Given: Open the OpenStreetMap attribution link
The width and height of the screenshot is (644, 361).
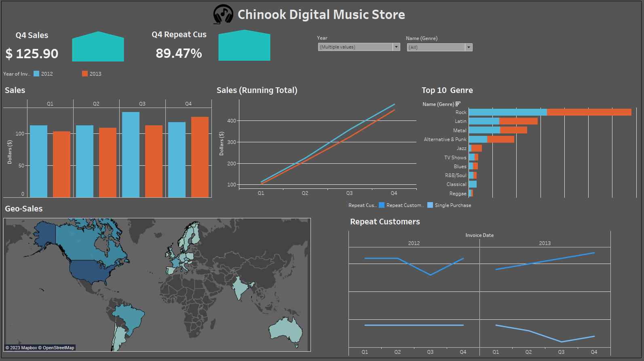Looking at the screenshot, I should pyautogui.click(x=59, y=348).
